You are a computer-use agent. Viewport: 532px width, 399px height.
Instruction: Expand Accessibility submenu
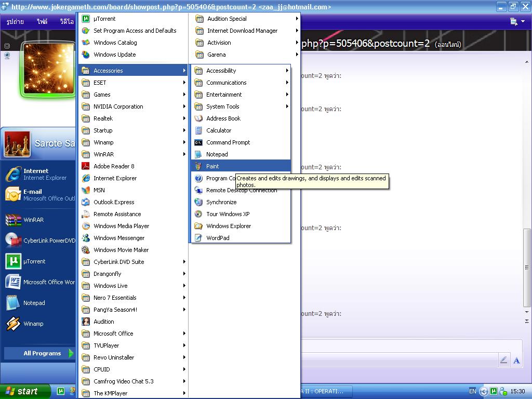240,71
